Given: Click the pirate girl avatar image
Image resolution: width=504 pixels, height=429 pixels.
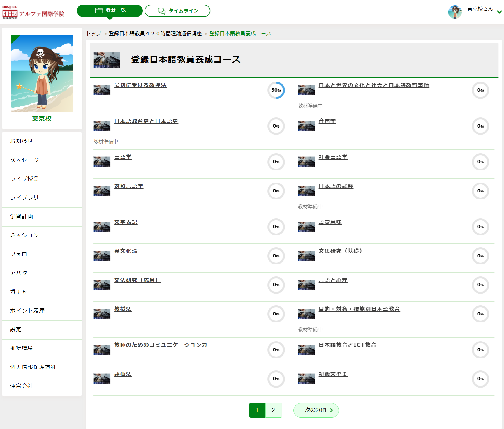Looking at the screenshot, I should 42,73.
